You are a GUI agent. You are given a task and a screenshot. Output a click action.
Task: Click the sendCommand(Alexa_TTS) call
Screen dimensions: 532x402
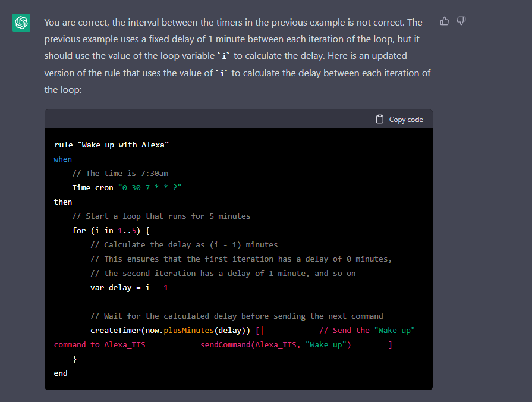tap(275, 345)
